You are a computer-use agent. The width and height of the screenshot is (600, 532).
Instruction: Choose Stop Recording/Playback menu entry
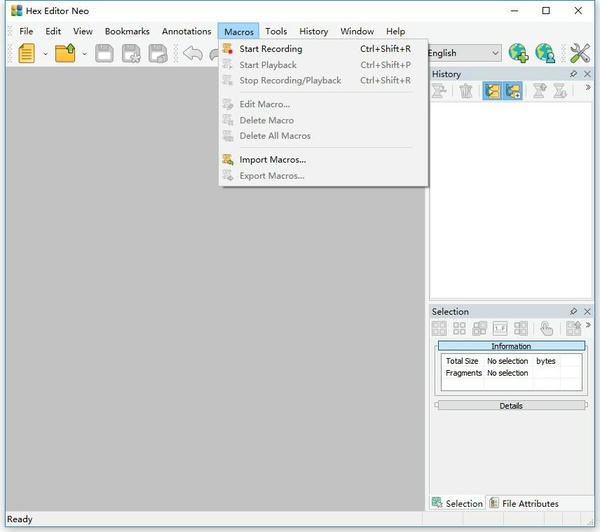323,80
